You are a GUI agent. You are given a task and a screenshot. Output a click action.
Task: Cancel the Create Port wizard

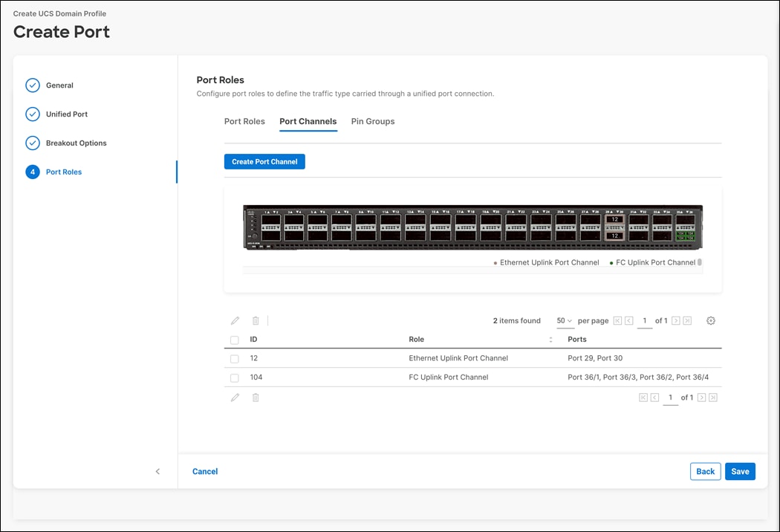tap(205, 471)
